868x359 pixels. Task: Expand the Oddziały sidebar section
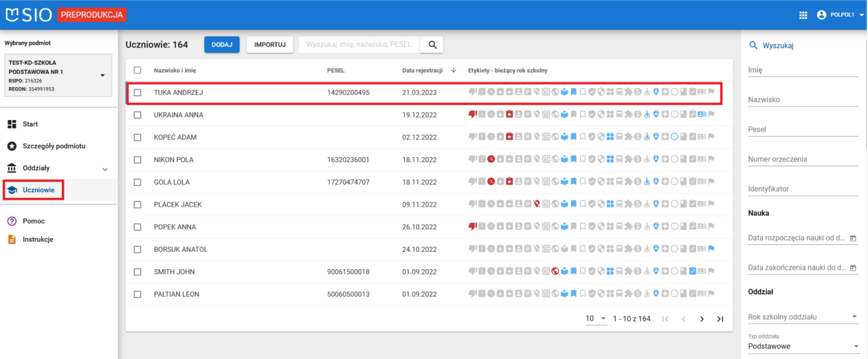pos(104,168)
